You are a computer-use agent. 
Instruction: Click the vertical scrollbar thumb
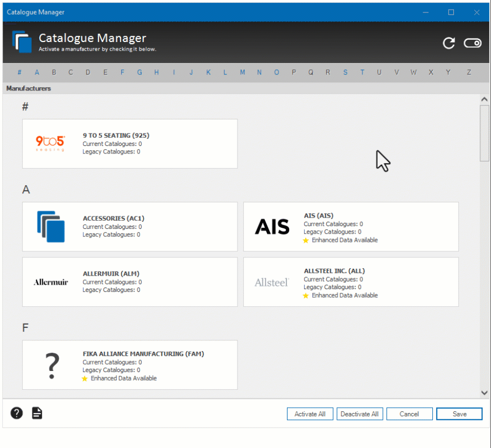[484, 132]
